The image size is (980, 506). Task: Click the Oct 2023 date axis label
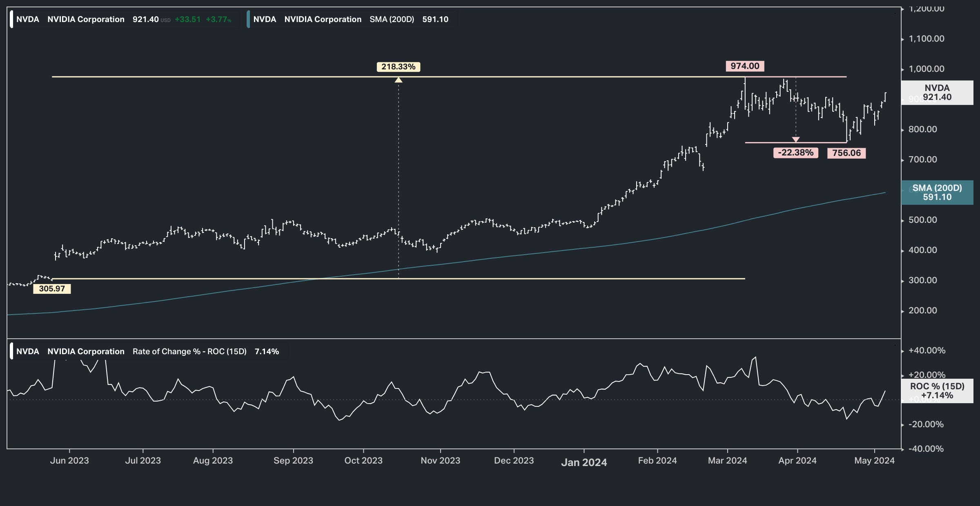point(363,460)
